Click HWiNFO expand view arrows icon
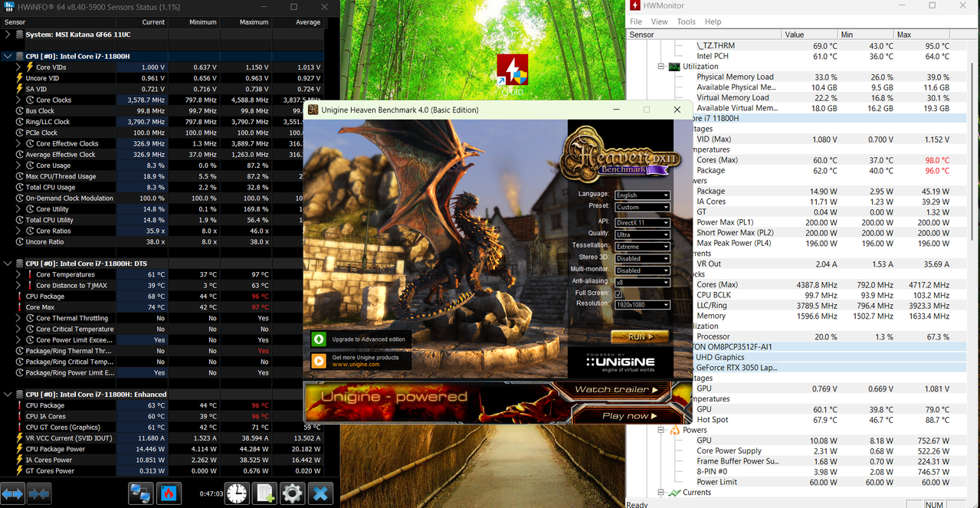980x508 pixels. [x=13, y=494]
